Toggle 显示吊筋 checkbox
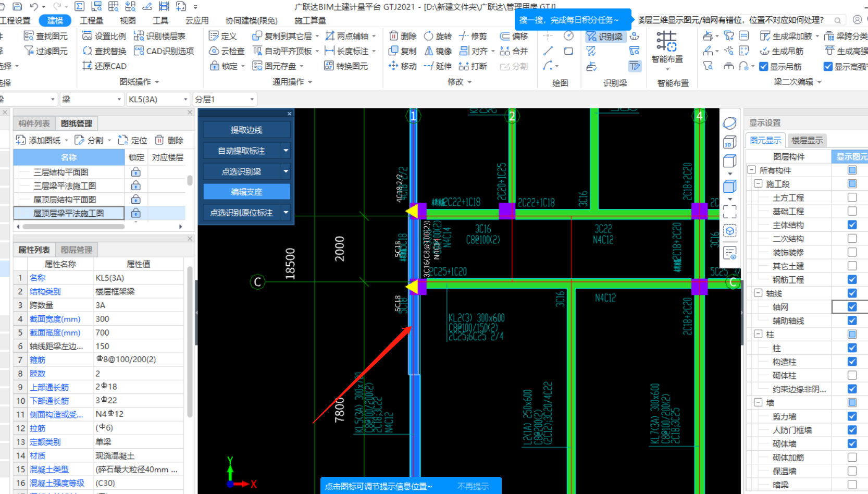This screenshot has height=494, width=868. (764, 67)
